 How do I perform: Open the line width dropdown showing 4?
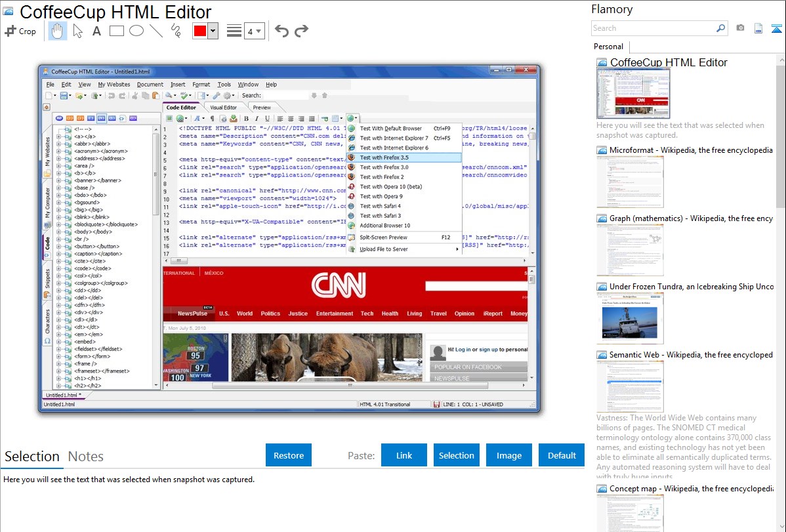(x=254, y=31)
